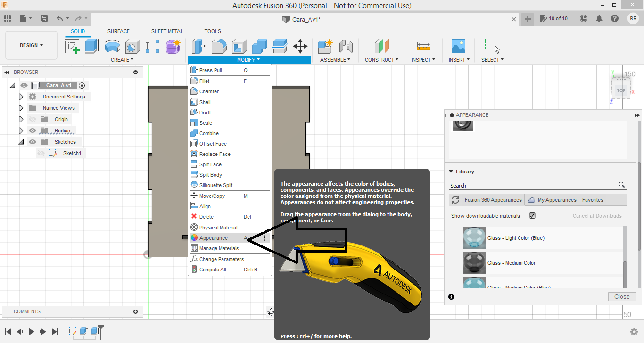The height and width of the screenshot is (343, 644).
Task: Switch to the SHEET METAL tab
Action: point(167,31)
